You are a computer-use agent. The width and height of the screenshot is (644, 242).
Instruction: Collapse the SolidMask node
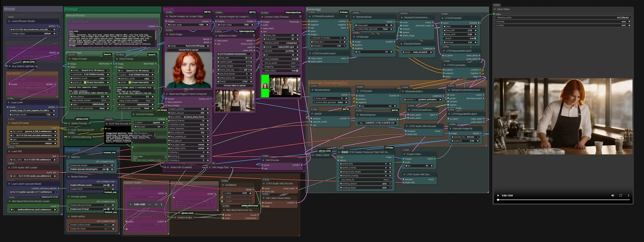223,185
